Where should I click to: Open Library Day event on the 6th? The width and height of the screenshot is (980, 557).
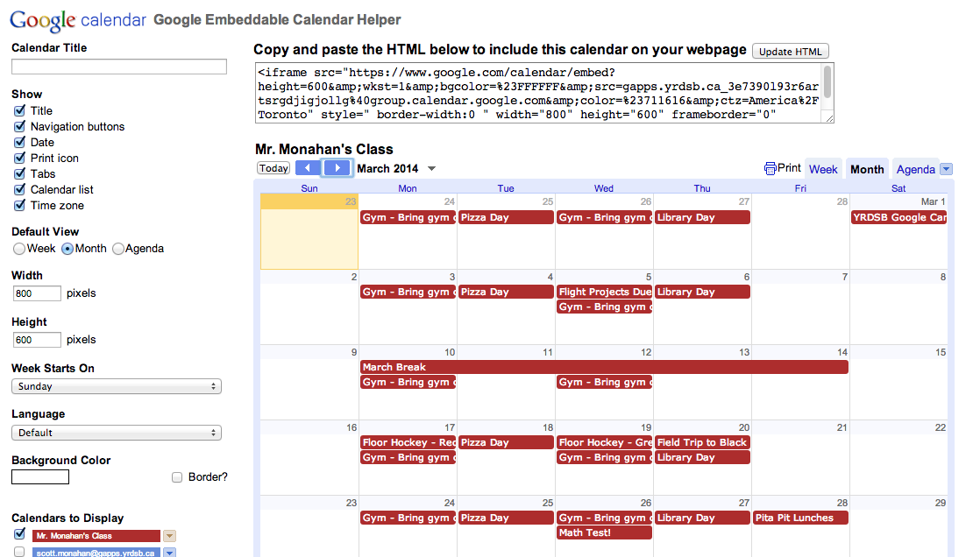click(x=702, y=292)
